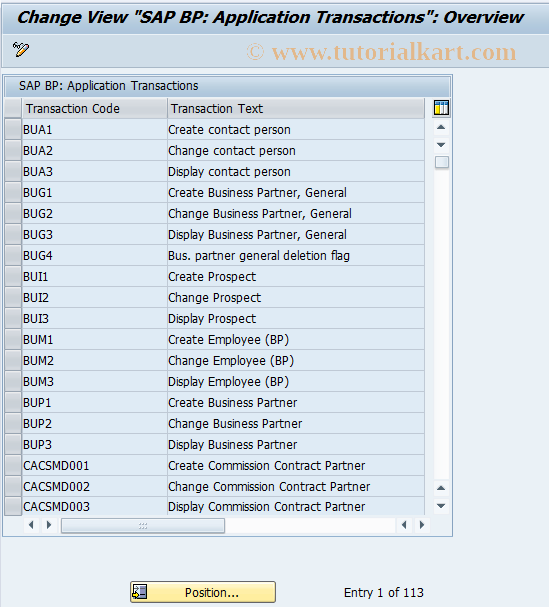
Task: Click the bottom page-down arrow
Action: tap(441, 506)
